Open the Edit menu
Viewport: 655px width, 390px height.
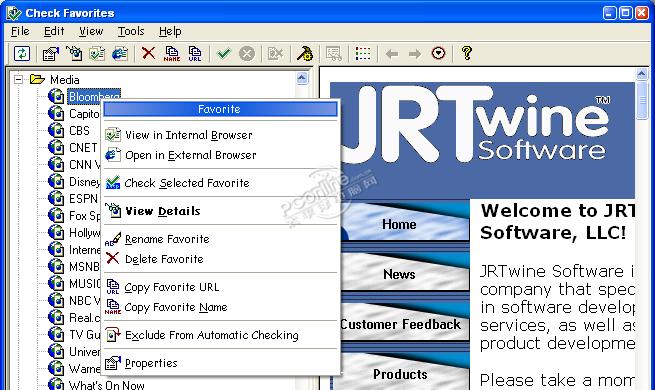54,31
